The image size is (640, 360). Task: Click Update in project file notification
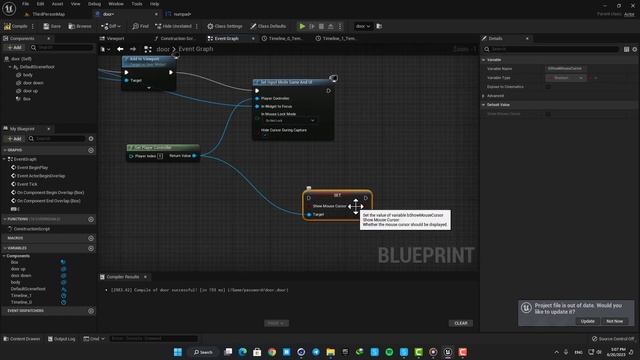[587, 321]
